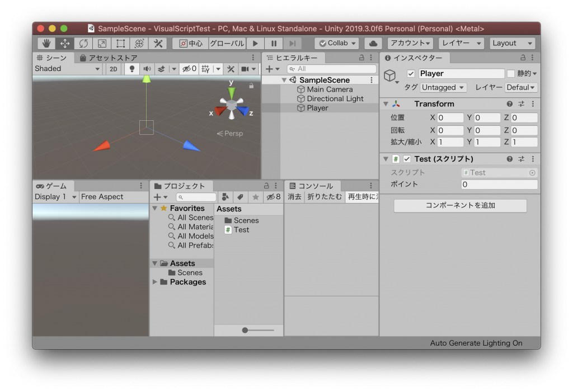Select the Move tool
This screenshot has height=392, width=573.
tap(65, 44)
